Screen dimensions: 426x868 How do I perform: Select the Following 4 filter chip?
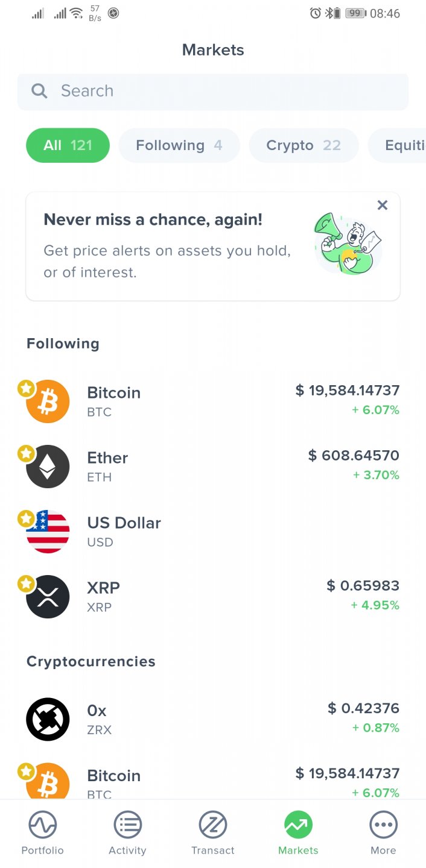[x=179, y=145]
